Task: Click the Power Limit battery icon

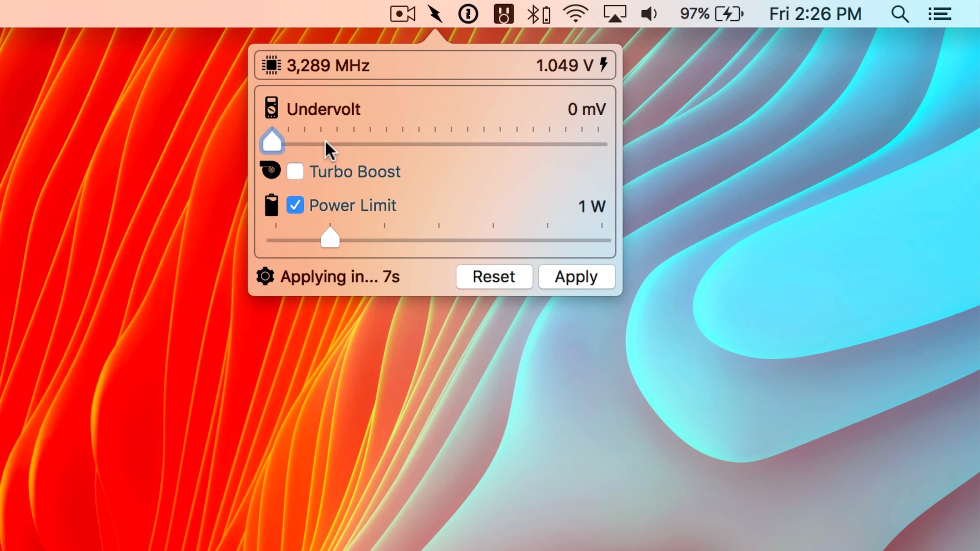Action: coord(272,205)
